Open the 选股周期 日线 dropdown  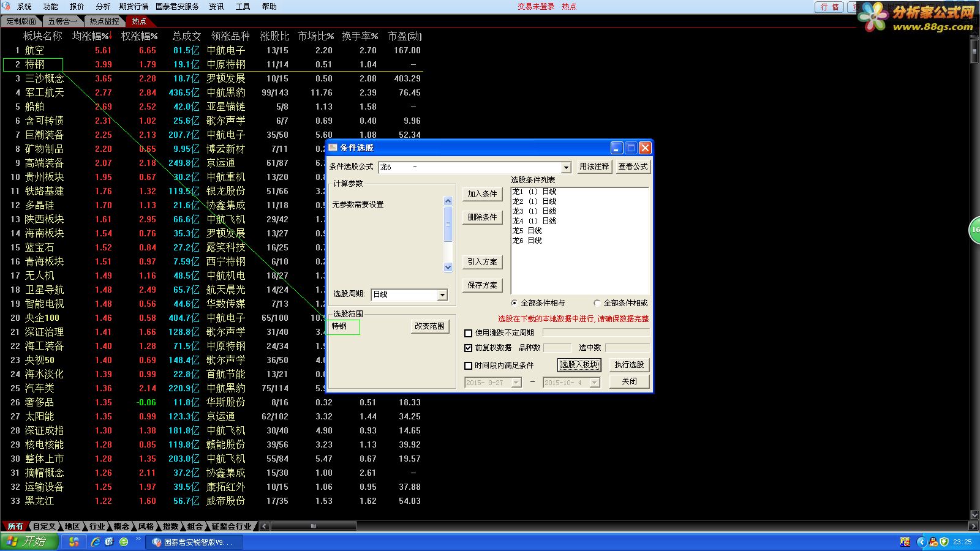pyautogui.click(x=442, y=295)
